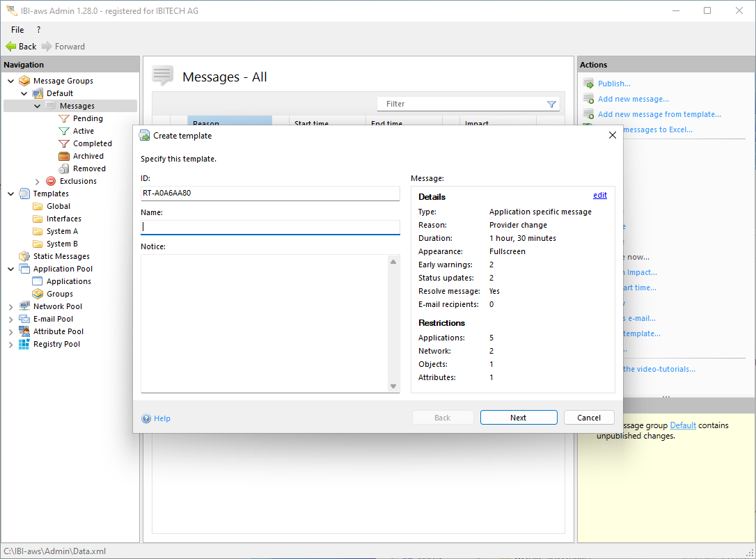Click into the Name input field
The width and height of the screenshot is (756, 559).
coord(270,227)
